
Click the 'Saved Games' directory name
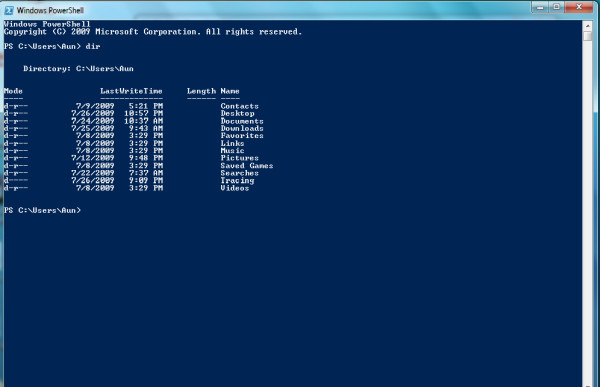(x=247, y=165)
